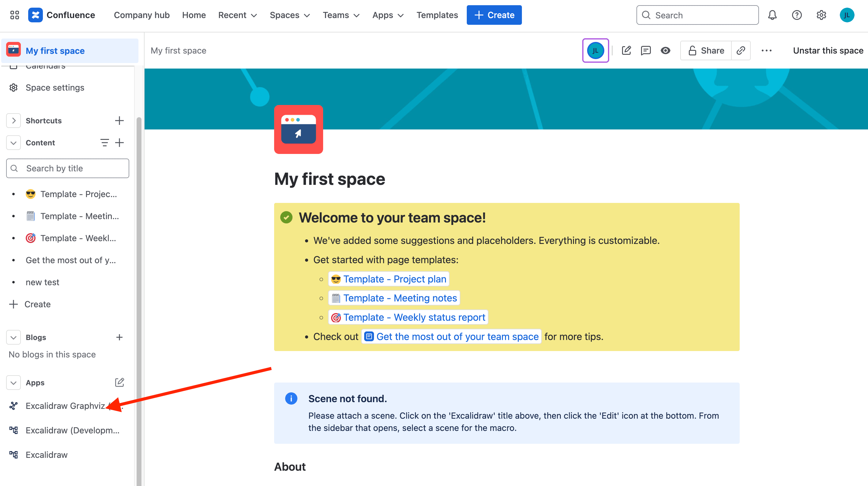Click the top Search field
Screen dimensions: 868x486
point(697,15)
